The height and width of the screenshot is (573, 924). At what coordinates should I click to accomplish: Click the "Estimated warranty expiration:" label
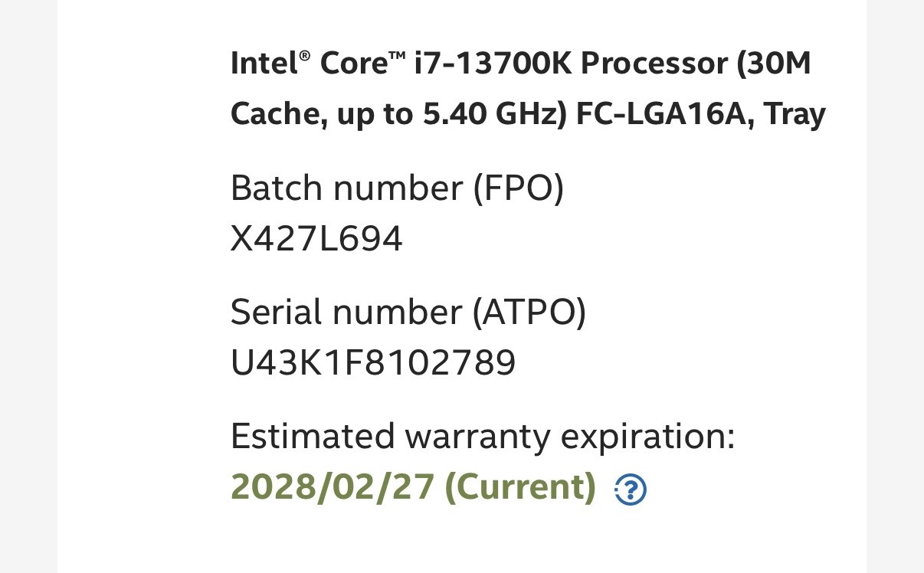click(482, 437)
